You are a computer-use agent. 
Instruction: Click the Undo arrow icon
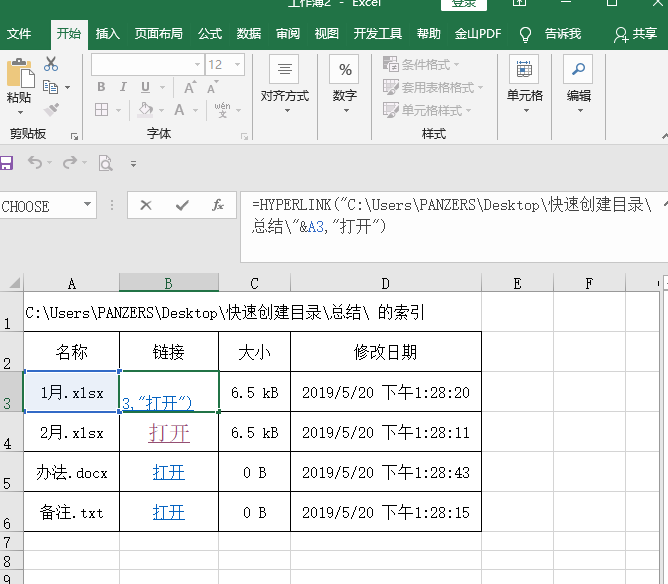pyautogui.click(x=35, y=162)
